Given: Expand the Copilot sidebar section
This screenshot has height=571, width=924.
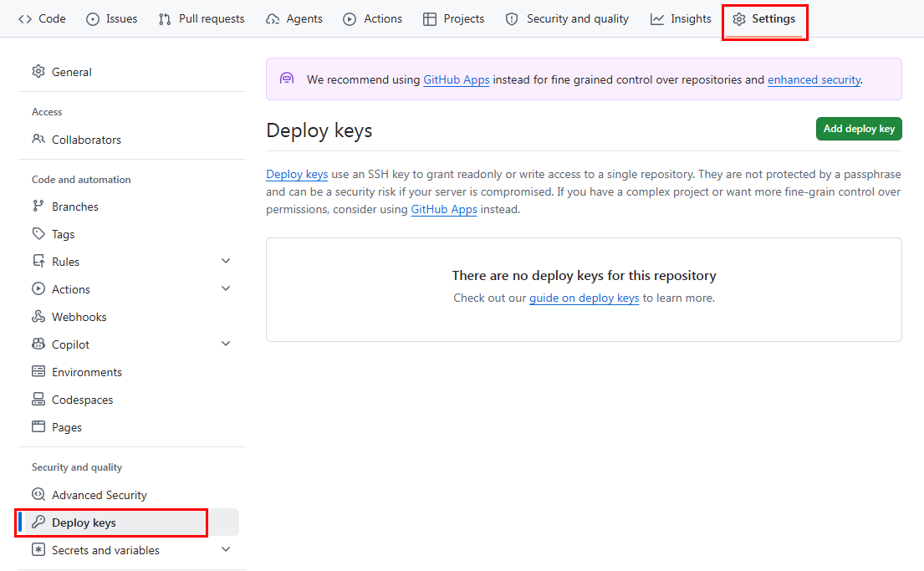Looking at the screenshot, I should 226,344.
